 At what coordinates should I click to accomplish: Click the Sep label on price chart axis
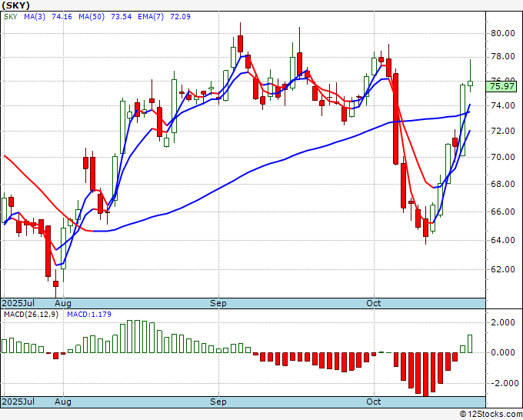coord(218,303)
